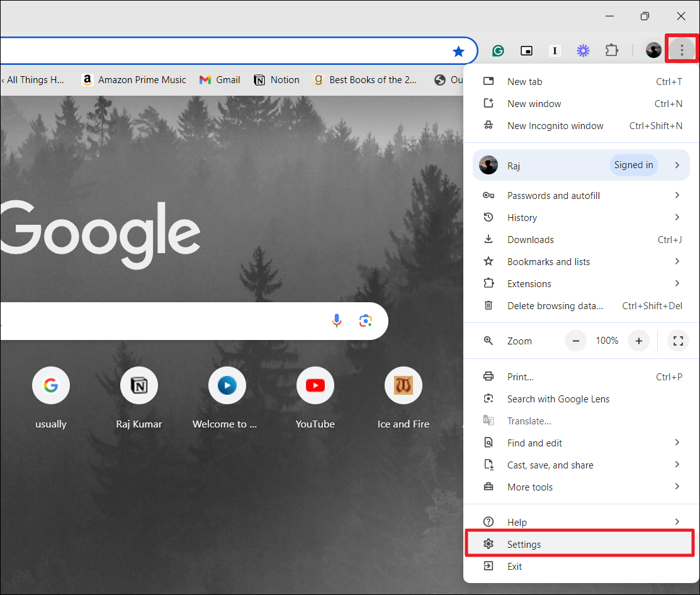The image size is (700, 595).
Task: Click the three-dot Chrome menu button
Action: tap(681, 50)
